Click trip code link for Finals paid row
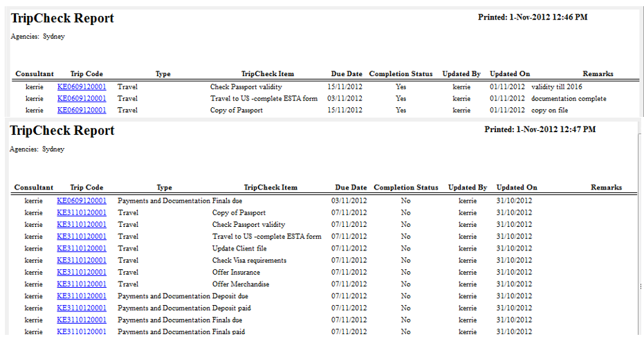Screen dimensions: 644x339 pyautogui.click(x=82, y=332)
